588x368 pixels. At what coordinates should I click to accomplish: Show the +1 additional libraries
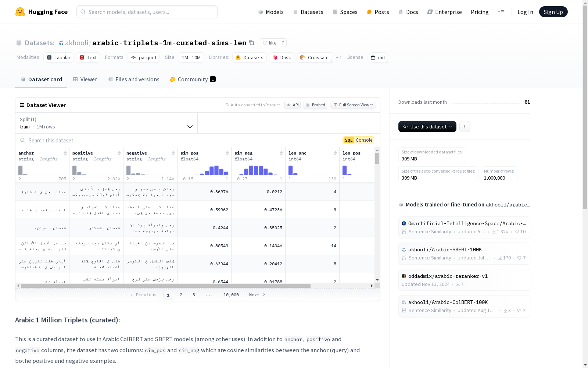[339, 57]
